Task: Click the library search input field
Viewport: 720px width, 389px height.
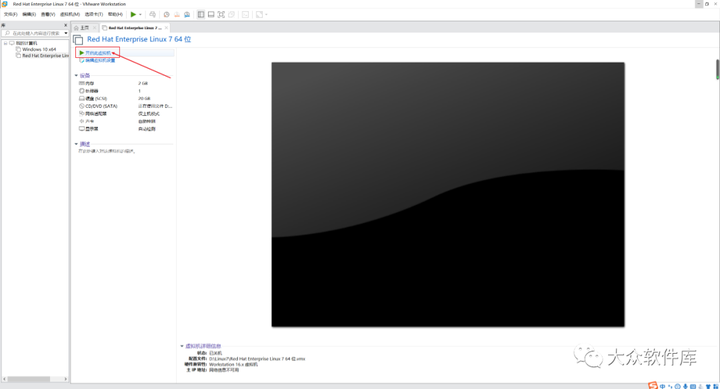Action: 35,34
